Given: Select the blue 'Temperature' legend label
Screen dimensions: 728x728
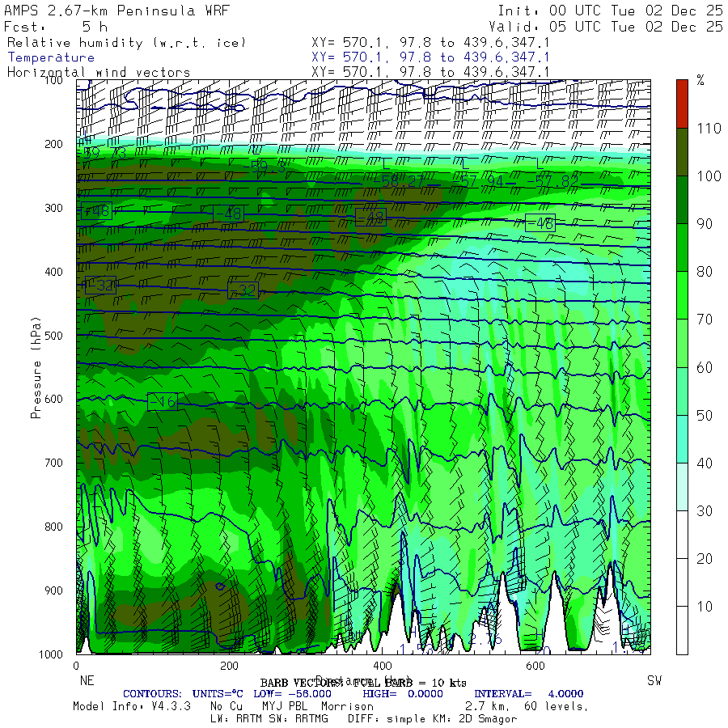Looking at the screenshot, I should click(51, 57).
